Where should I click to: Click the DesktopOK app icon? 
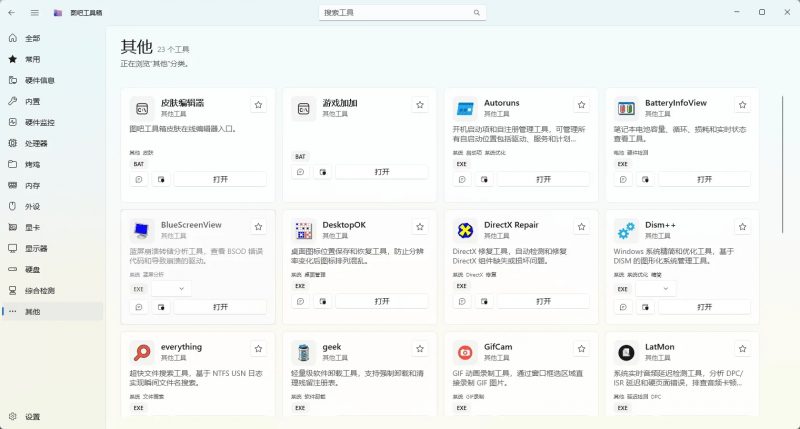[x=304, y=231]
